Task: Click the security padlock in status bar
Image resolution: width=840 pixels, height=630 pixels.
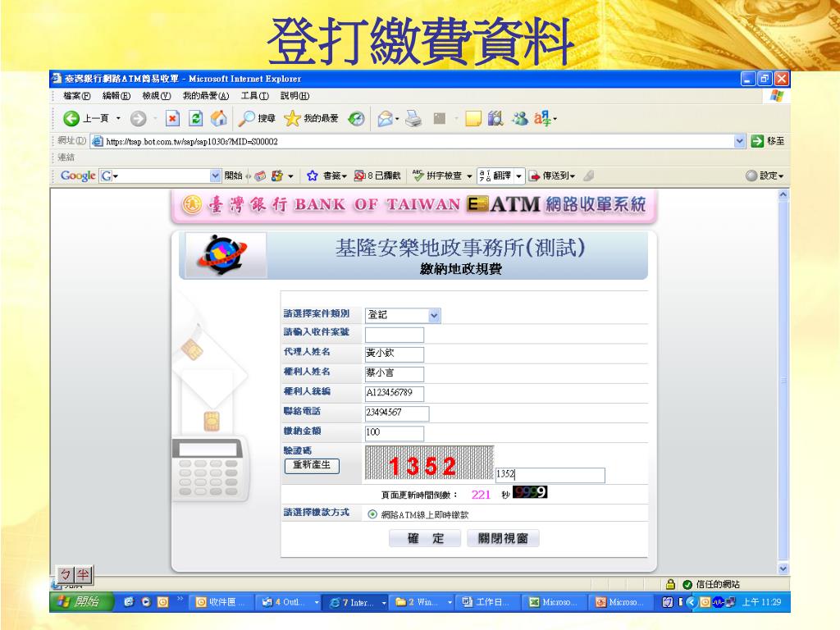Action: pos(670,584)
